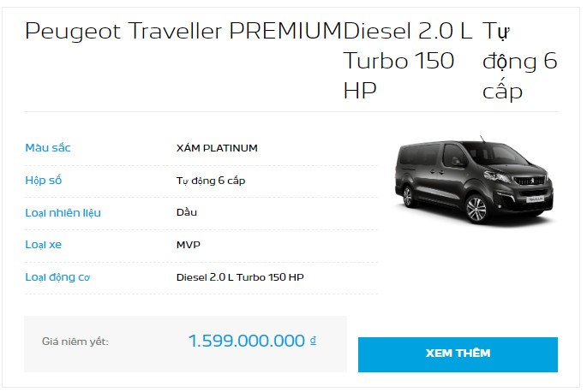Select the Màu sắc label
Image resolution: width=587 pixels, height=392 pixels.
click(48, 148)
